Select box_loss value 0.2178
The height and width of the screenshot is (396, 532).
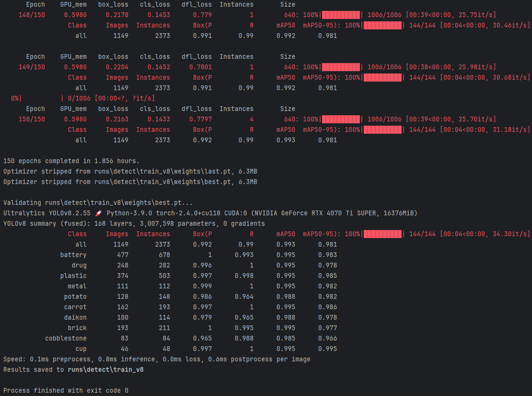[x=117, y=15]
